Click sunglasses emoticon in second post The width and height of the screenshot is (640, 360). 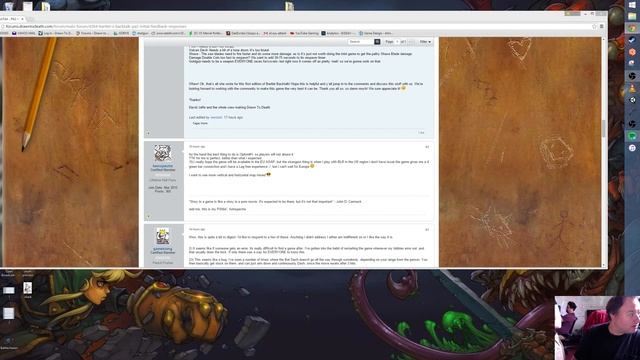click(x=268, y=174)
